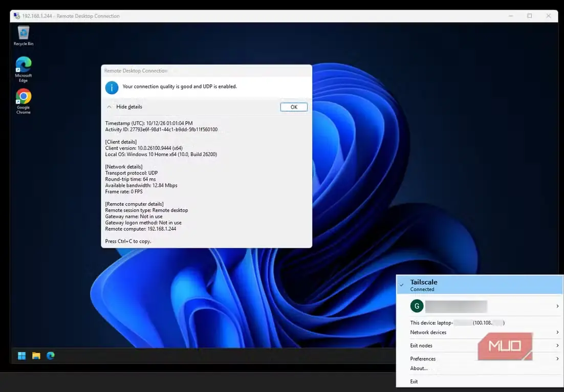Click the blue info icon in dialog
The image size is (564, 392).
pos(112,88)
